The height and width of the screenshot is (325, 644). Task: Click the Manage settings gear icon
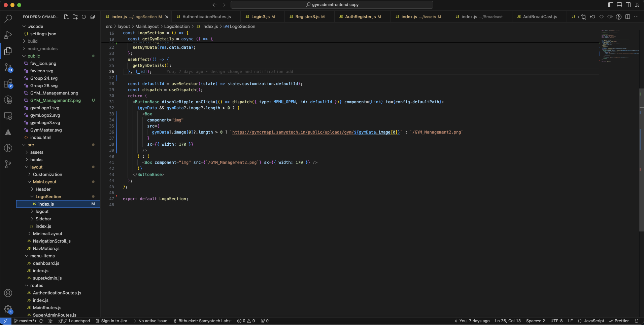8,309
